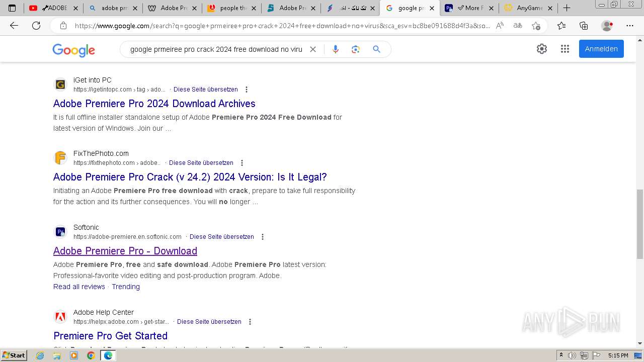Open the Read all reviews link
Image resolution: width=644 pixels, height=362 pixels.
coord(79,287)
